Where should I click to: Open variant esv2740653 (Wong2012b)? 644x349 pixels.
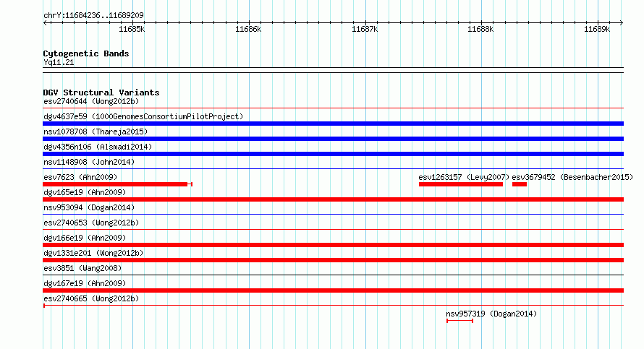pyautogui.click(x=91, y=223)
